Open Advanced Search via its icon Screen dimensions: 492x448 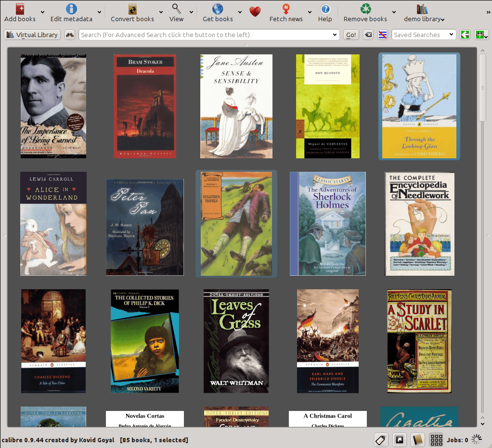click(69, 34)
